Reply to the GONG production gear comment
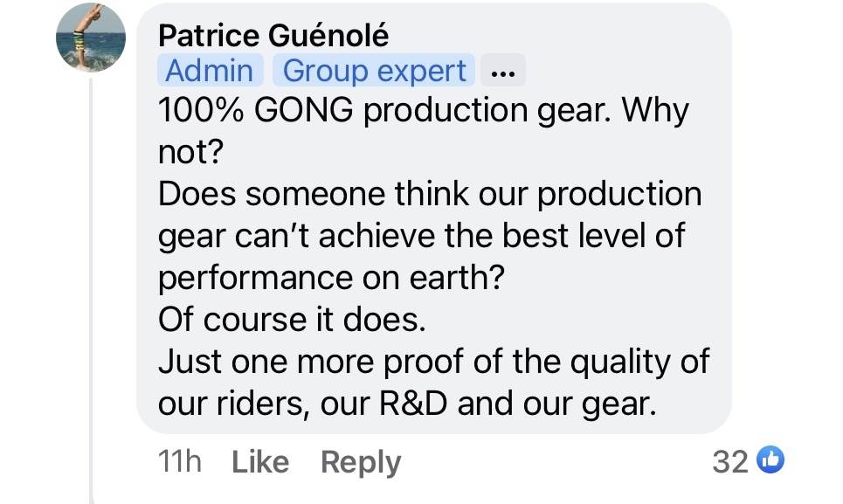 (x=361, y=461)
